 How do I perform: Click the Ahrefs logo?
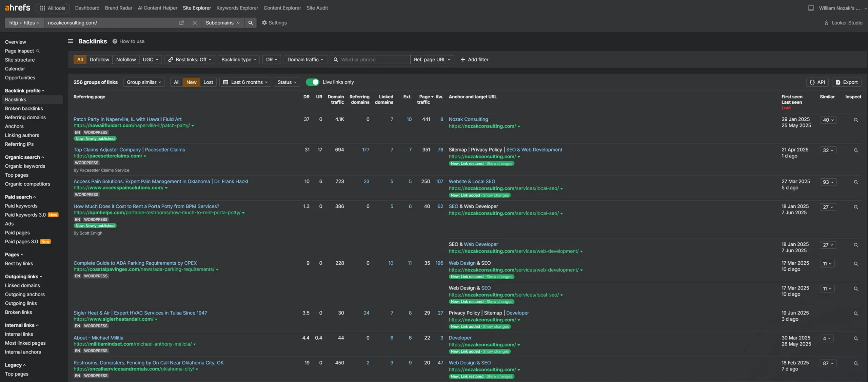point(18,8)
